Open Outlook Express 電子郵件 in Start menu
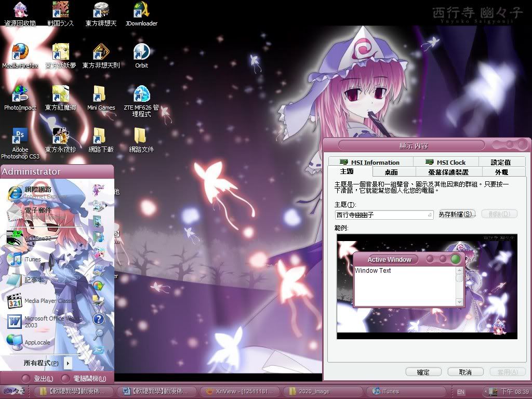Image resolution: width=532 pixels, height=399 pixels. pos(37,213)
